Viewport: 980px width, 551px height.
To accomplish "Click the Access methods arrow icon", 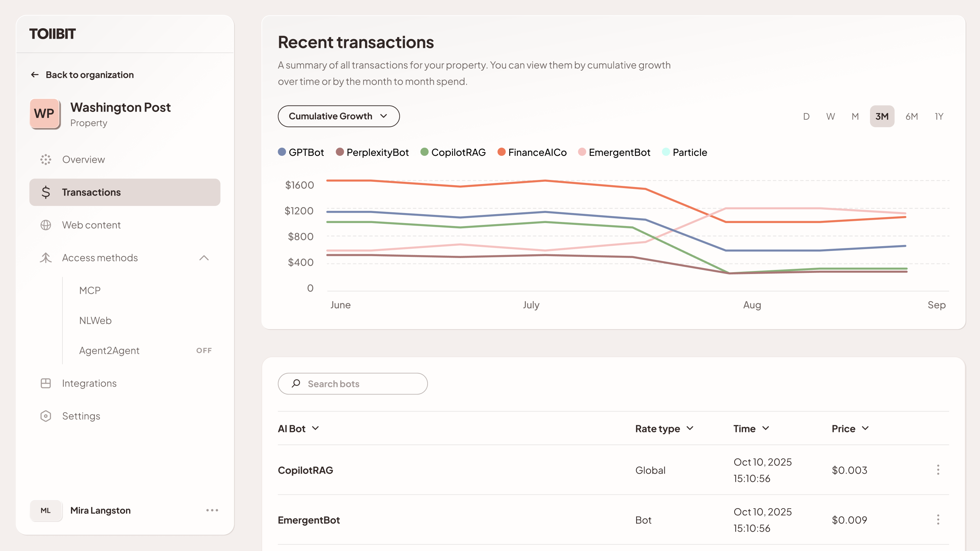I will click(204, 258).
